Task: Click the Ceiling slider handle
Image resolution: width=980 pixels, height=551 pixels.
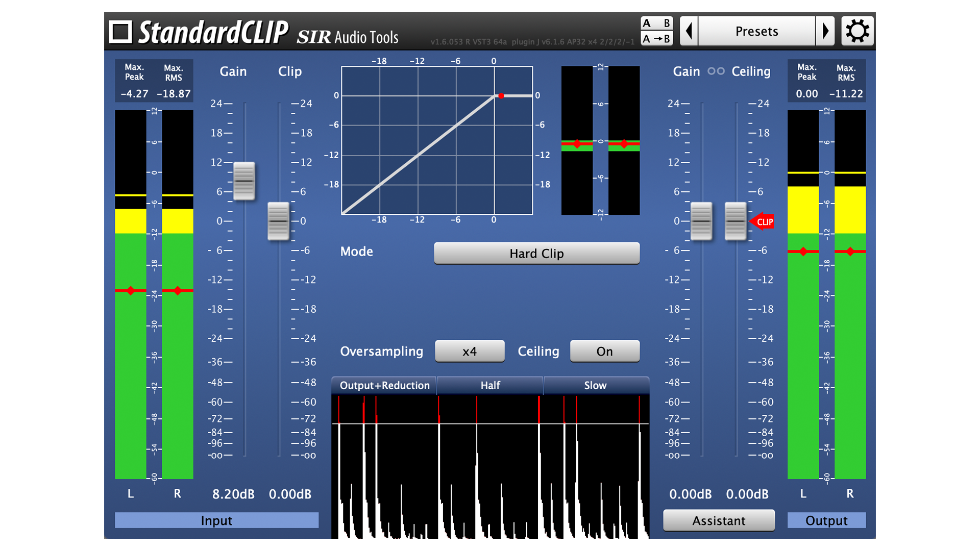Action: click(x=736, y=221)
